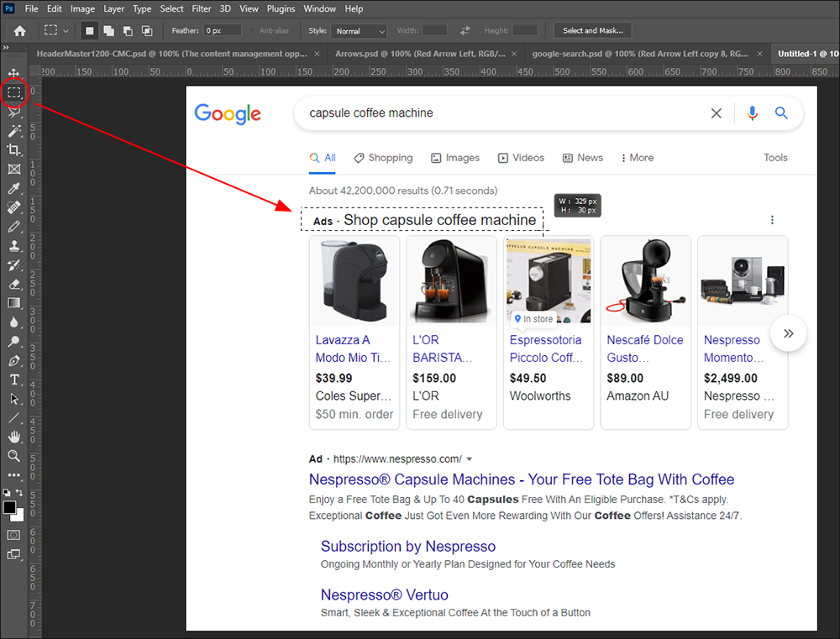Select the Frame tool
The image size is (840, 639).
click(x=14, y=170)
